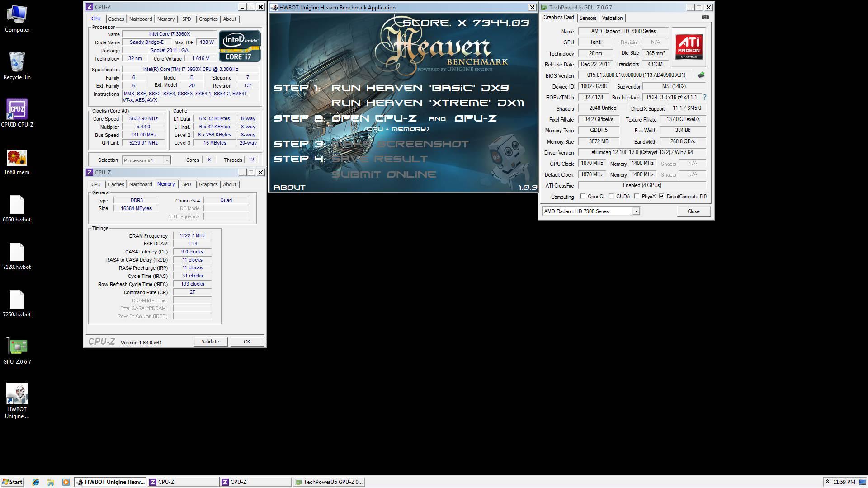Open SPD tab in top CPU-Z window
Viewport: 868px width, 488px height.
click(186, 19)
